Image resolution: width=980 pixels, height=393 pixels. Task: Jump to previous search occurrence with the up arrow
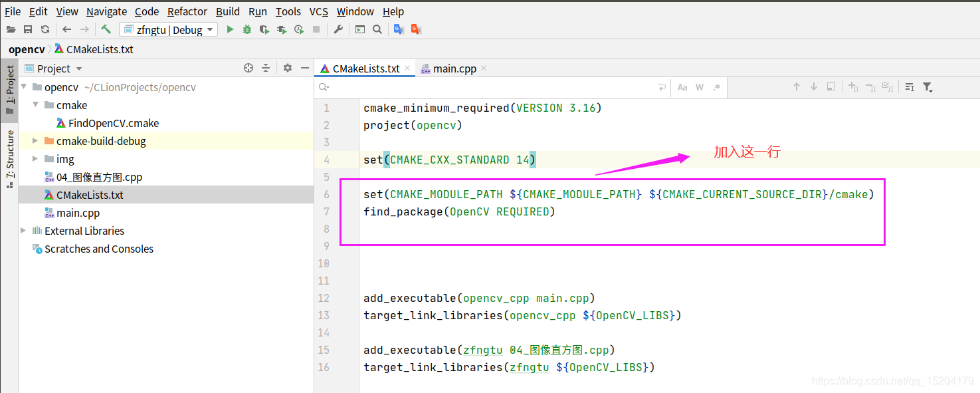coord(797,87)
